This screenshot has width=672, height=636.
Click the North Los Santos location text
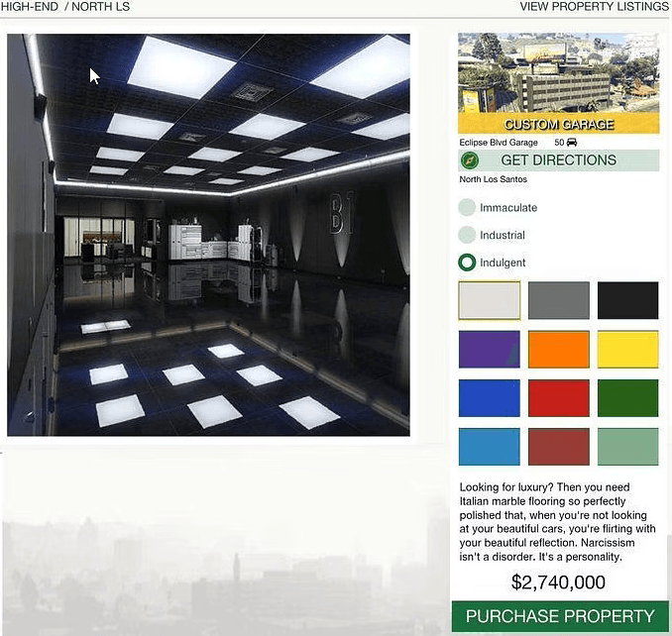494,179
